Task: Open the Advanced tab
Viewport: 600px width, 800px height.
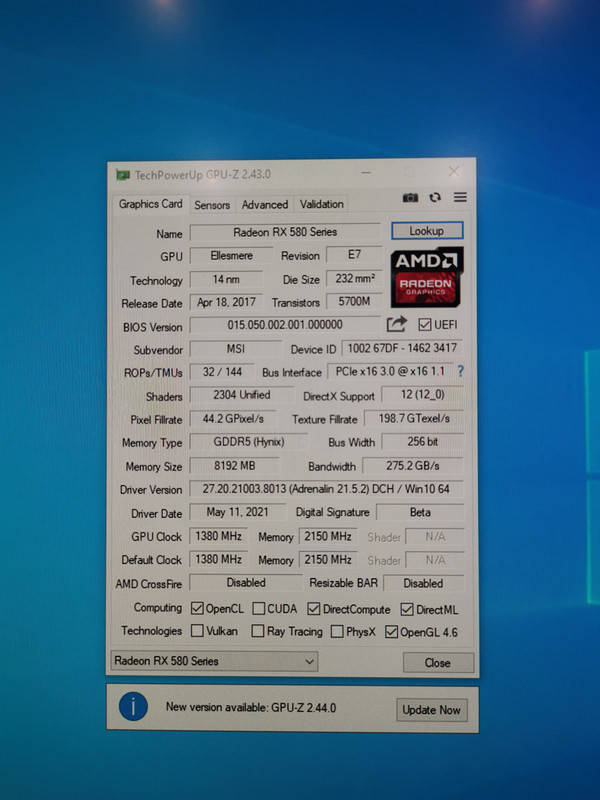Action: pos(265,205)
